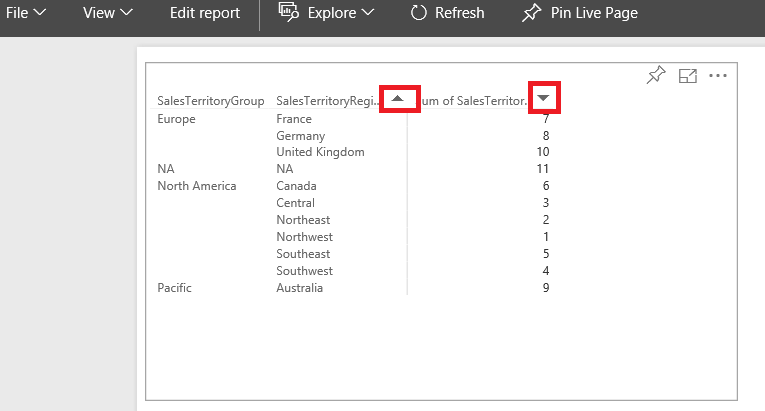765x411 pixels.
Task: Select the Europe group cell
Action: coord(176,119)
